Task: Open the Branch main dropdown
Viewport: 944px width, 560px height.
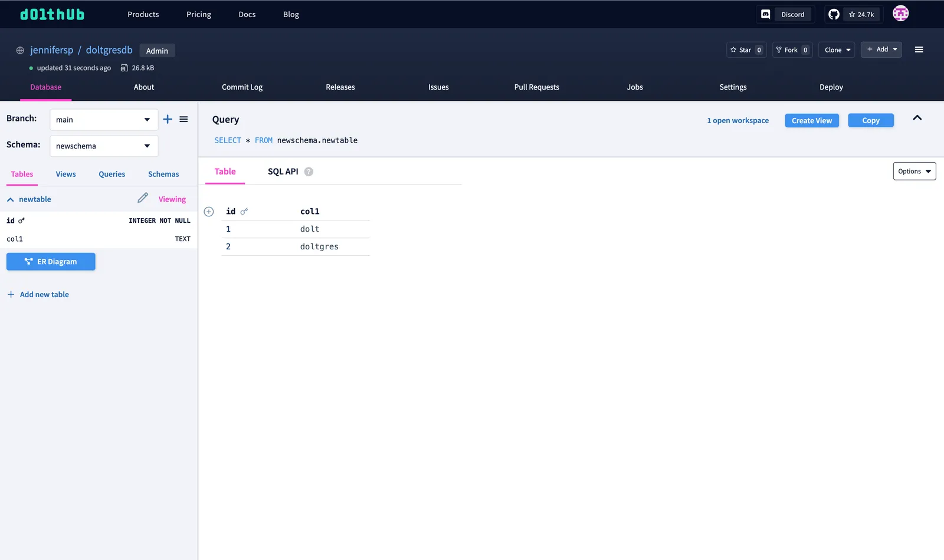Action: point(104,120)
